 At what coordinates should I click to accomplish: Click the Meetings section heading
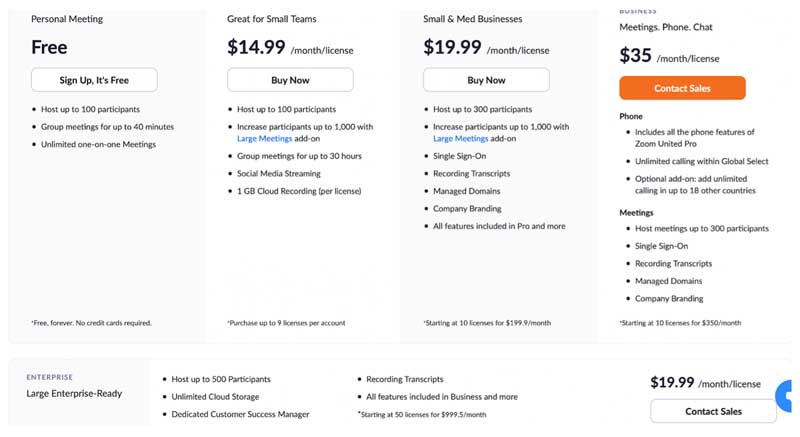636,213
